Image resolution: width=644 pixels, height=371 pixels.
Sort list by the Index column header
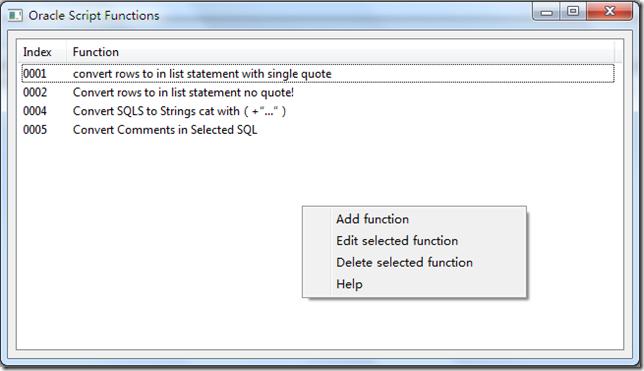coord(42,52)
